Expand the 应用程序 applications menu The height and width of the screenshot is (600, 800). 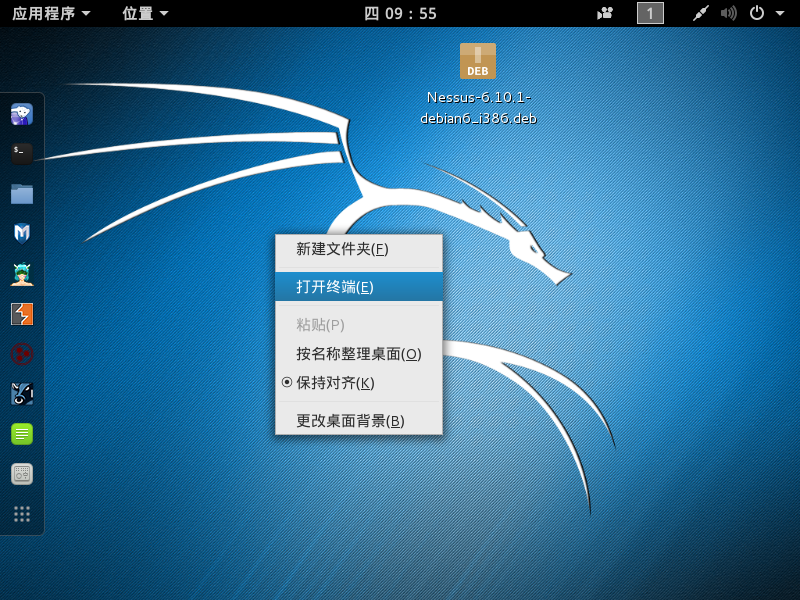52,13
